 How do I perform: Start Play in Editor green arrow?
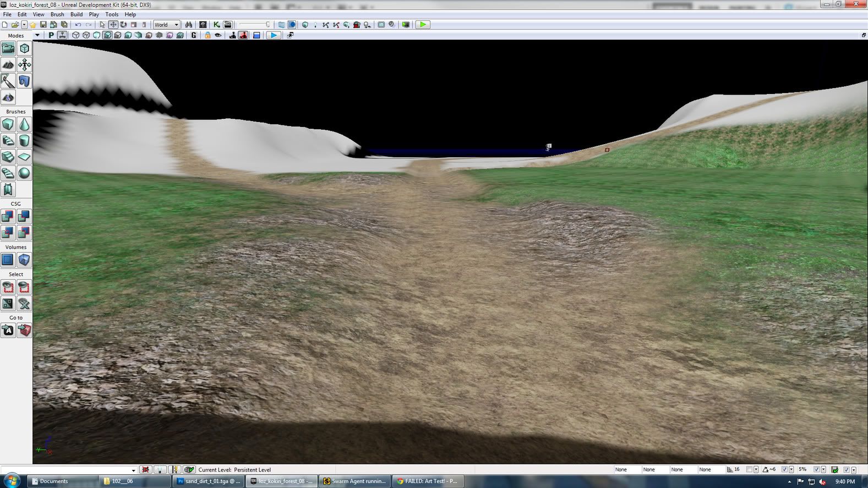click(423, 25)
